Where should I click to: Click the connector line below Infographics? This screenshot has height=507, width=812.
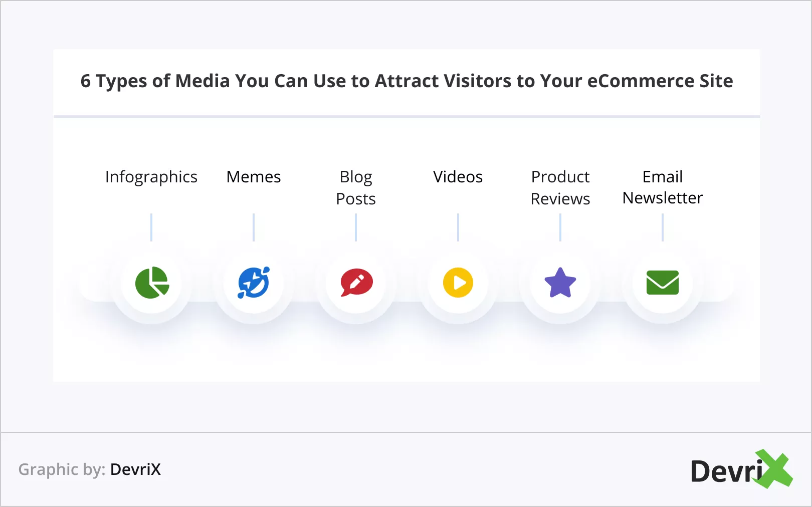151,227
